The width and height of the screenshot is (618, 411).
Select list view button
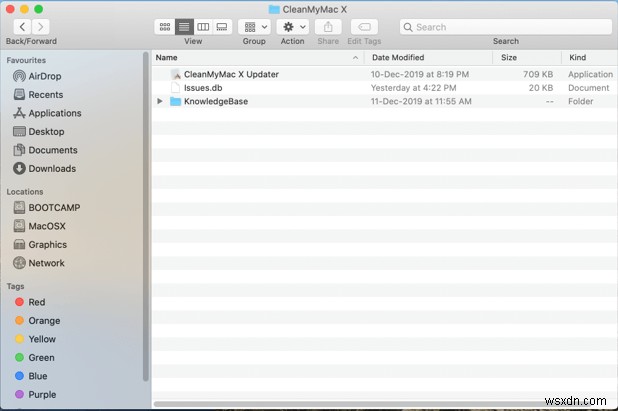tap(184, 27)
